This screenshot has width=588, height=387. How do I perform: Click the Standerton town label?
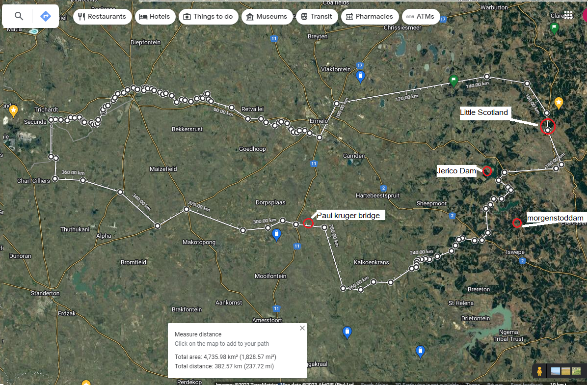point(45,293)
